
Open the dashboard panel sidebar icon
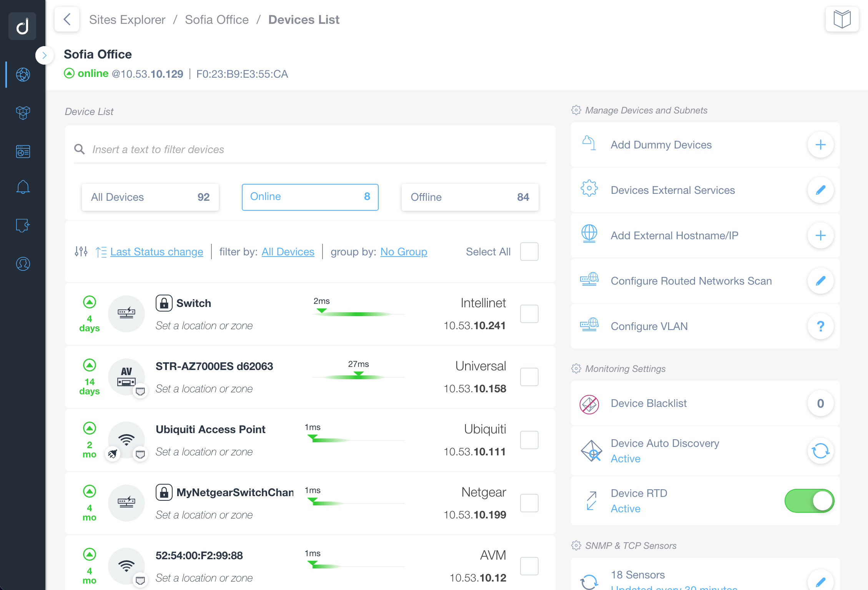[23, 151]
